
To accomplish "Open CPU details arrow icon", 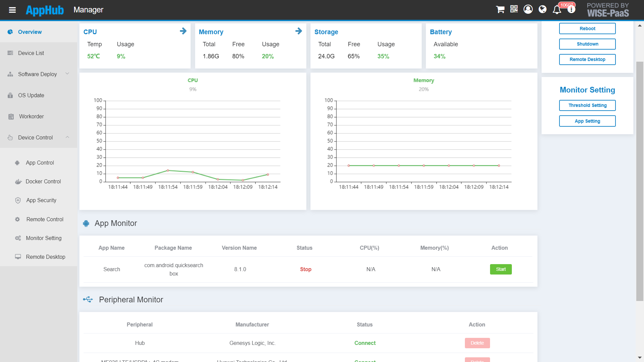I will [183, 31].
